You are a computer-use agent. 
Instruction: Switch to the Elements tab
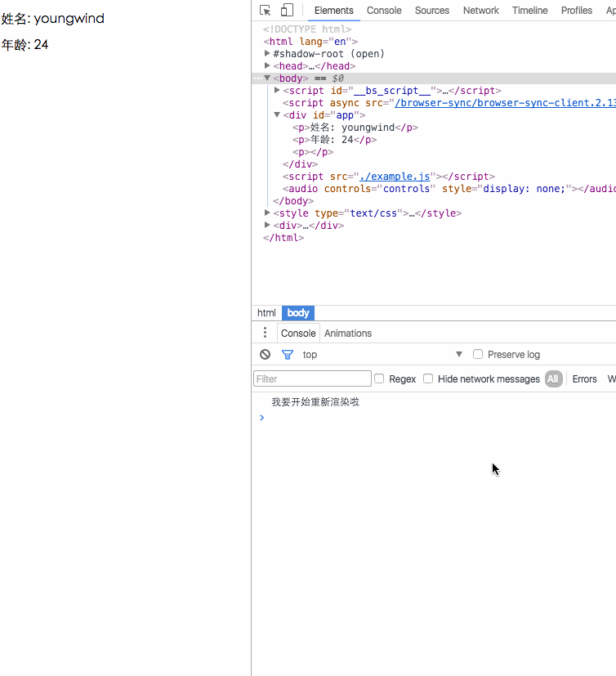coord(334,11)
